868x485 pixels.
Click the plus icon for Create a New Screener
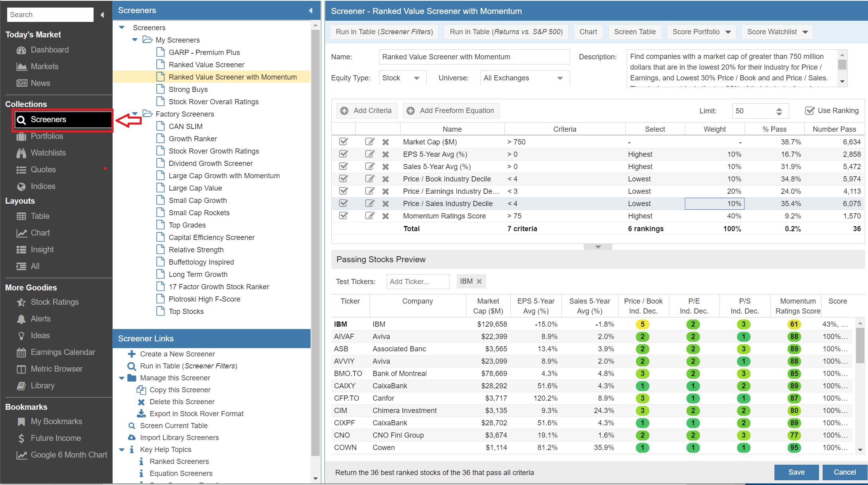click(x=131, y=354)
